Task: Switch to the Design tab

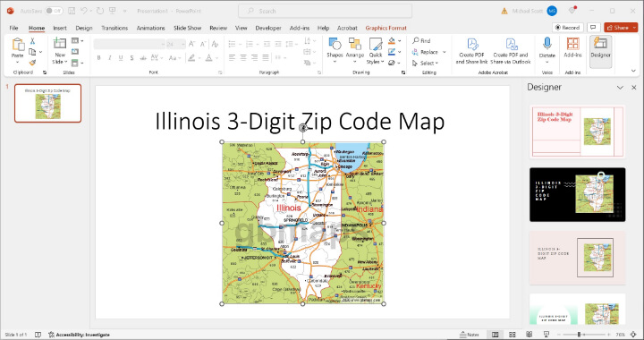Action: click(x=84, y=28)
